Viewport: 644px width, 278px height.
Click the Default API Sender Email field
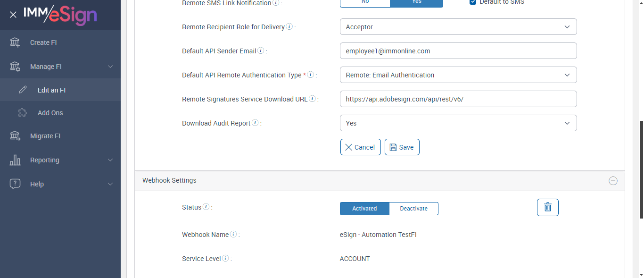pyautogui.click(x=458, y=51)
